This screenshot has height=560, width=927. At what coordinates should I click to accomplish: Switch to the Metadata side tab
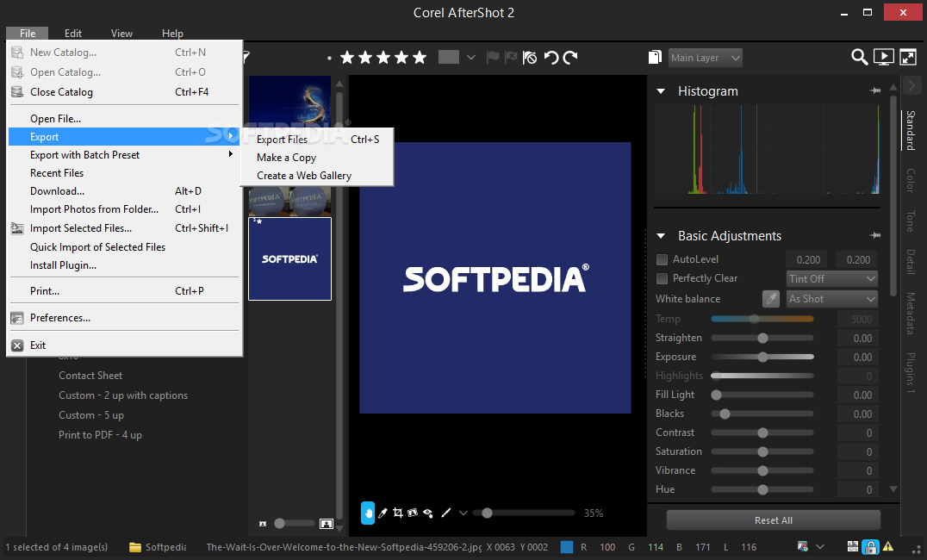(x=911, y=313)
